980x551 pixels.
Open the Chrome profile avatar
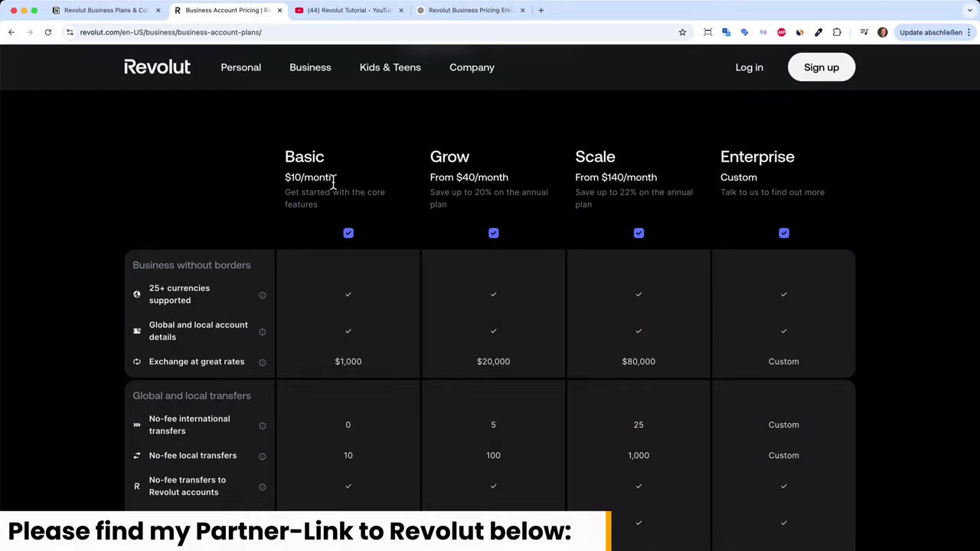[x=882, y=32]
